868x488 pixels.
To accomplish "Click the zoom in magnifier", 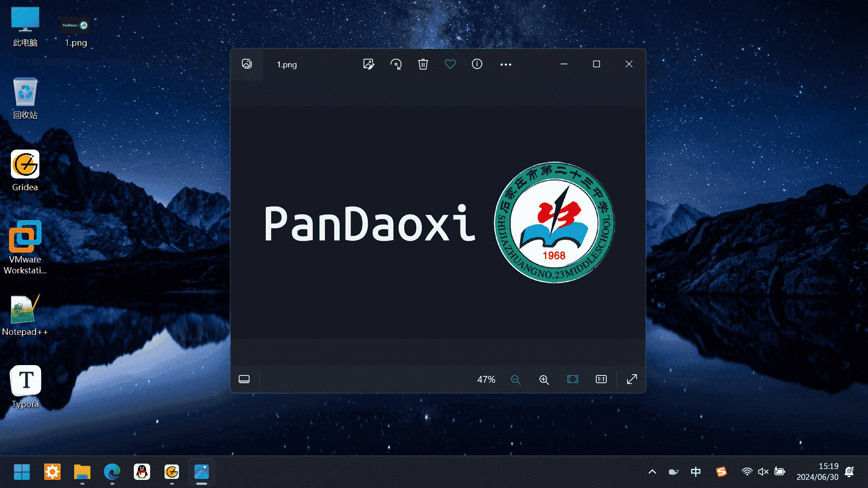I will [x=544, y=380].
